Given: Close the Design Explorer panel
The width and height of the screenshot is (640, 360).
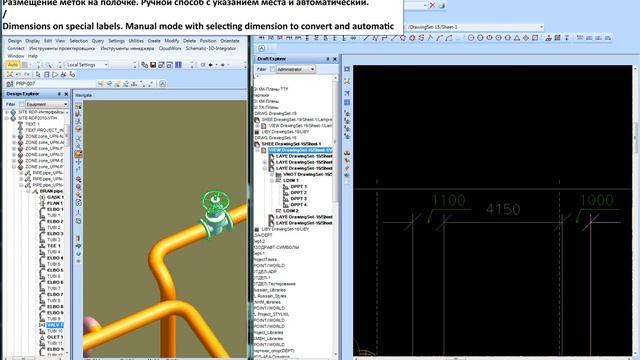Looking at the screenshot, I should pos(67,94).
